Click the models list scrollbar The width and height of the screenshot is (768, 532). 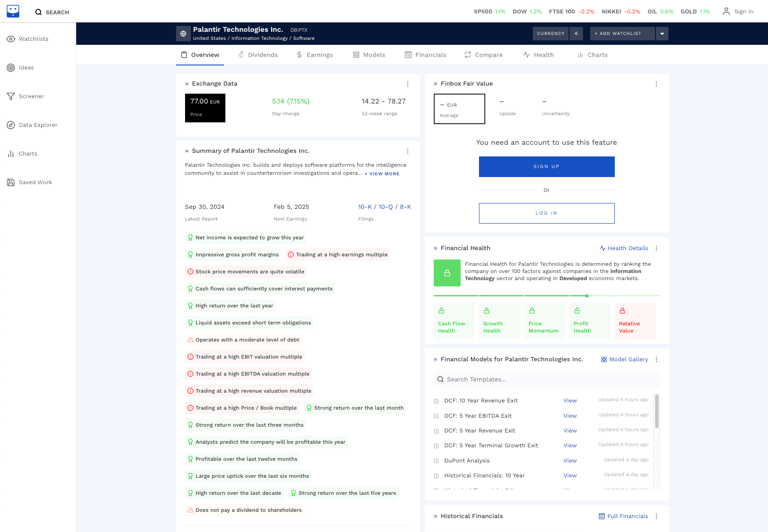tap(657, 411)
